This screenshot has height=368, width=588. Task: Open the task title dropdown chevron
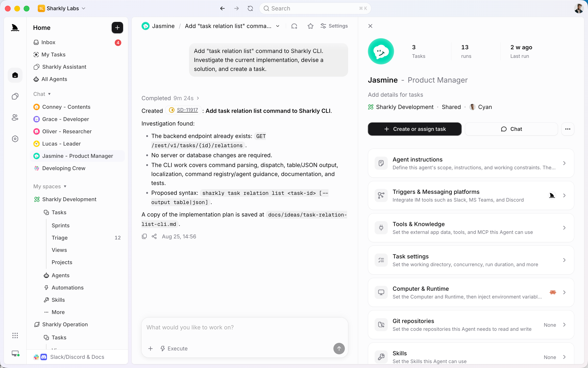click(278, 26)
